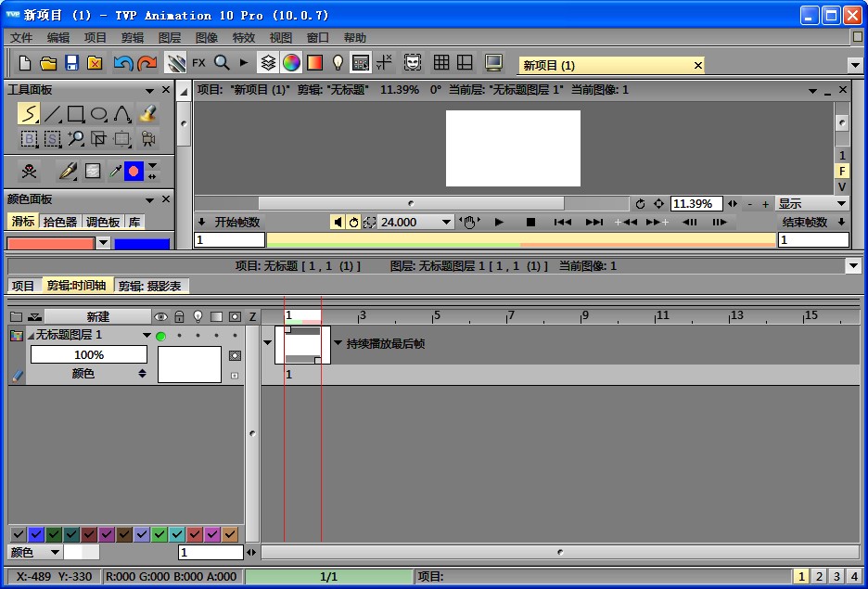868x589 pixels.
Task: Select the ellipse drawing tool
Action: coord(99,113)
